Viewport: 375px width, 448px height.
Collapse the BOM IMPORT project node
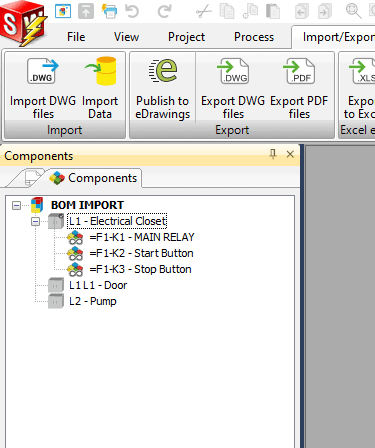(x=16, y=205)
